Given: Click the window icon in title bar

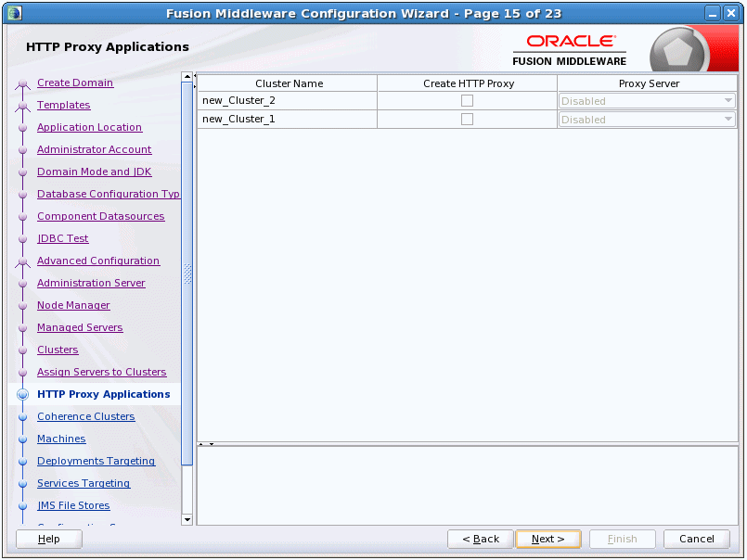Looking at the screenshot, I should 15,13.
